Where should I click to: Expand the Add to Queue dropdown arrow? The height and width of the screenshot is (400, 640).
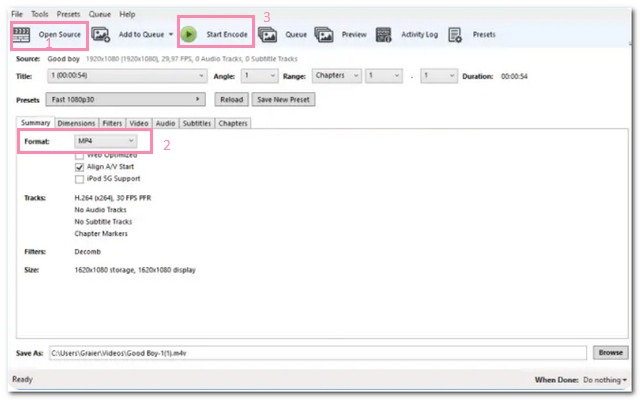tap(171, 34)
